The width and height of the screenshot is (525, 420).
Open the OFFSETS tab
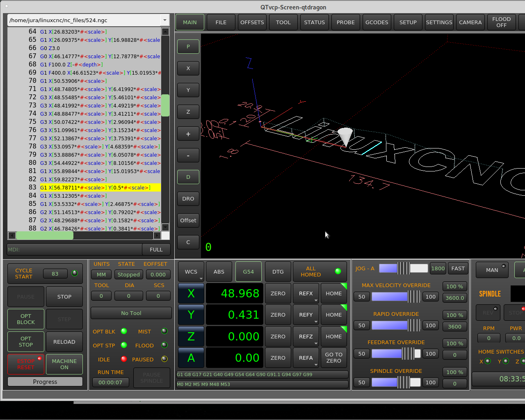252,22
